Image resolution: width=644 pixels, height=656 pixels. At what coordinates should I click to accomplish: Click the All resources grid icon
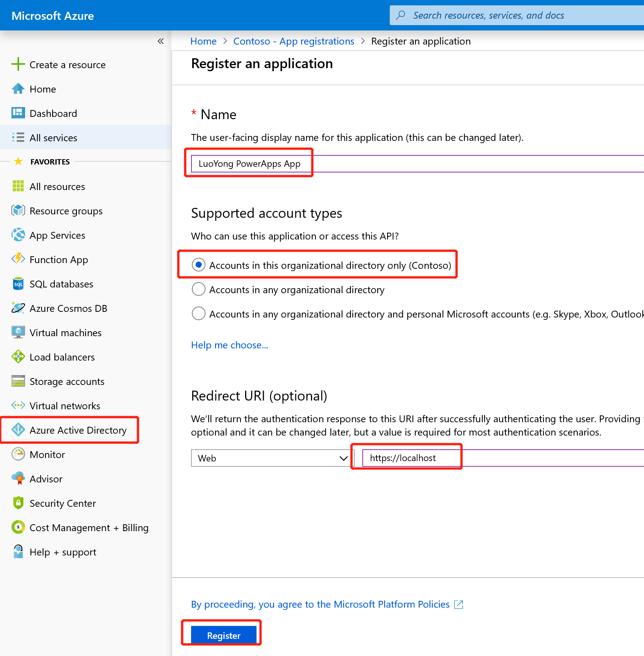pos(18,186)
